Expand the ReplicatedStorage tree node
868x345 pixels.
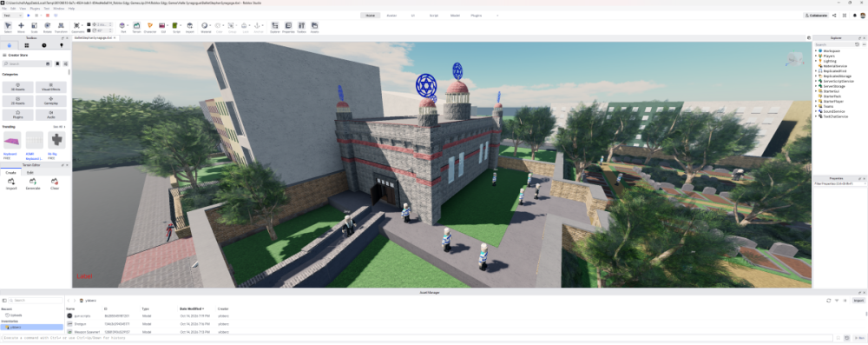pyautogui.click(x=816, y=76)
